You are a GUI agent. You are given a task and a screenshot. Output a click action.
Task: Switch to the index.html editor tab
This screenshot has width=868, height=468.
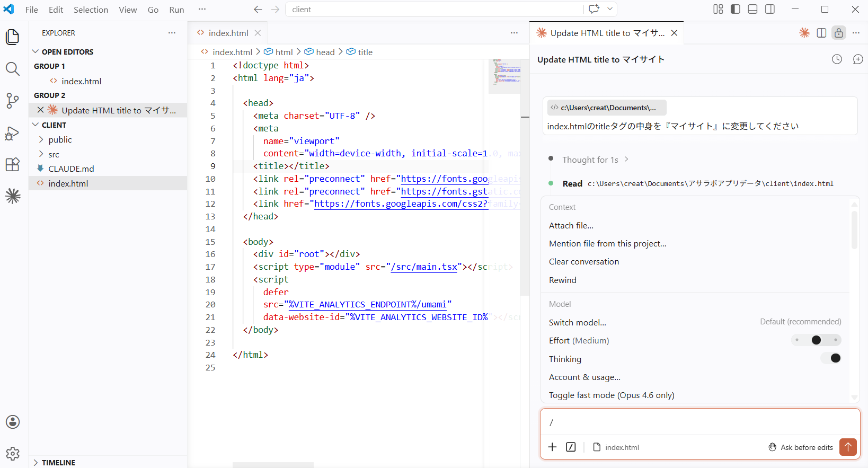point(228,33)
